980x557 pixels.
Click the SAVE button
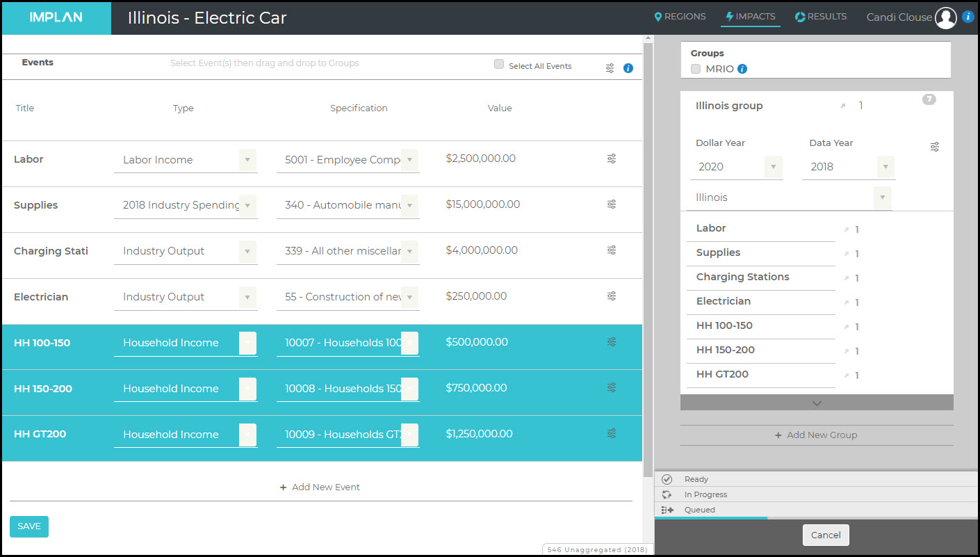click(x=29, y=526)
